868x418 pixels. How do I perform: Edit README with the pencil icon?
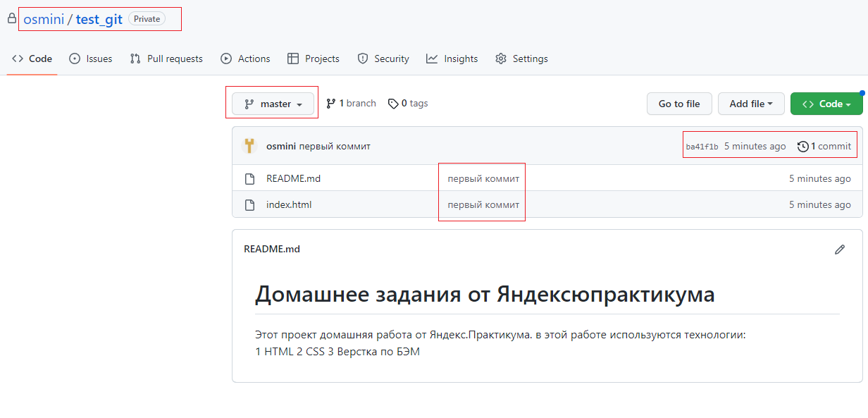point(840,250)
